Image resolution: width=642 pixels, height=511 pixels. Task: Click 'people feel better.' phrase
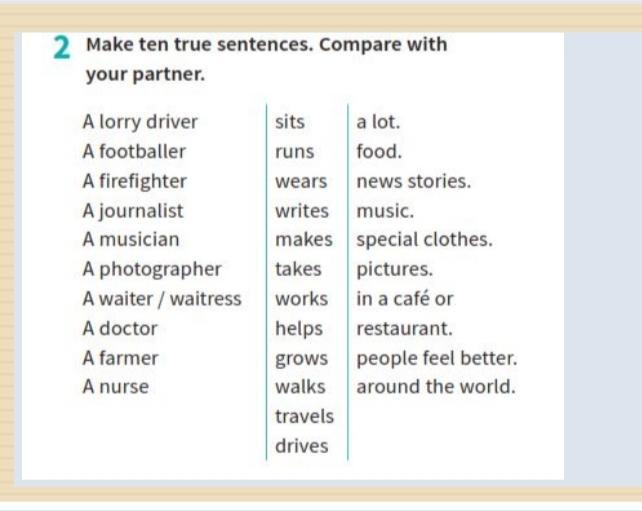click(437, 359)
